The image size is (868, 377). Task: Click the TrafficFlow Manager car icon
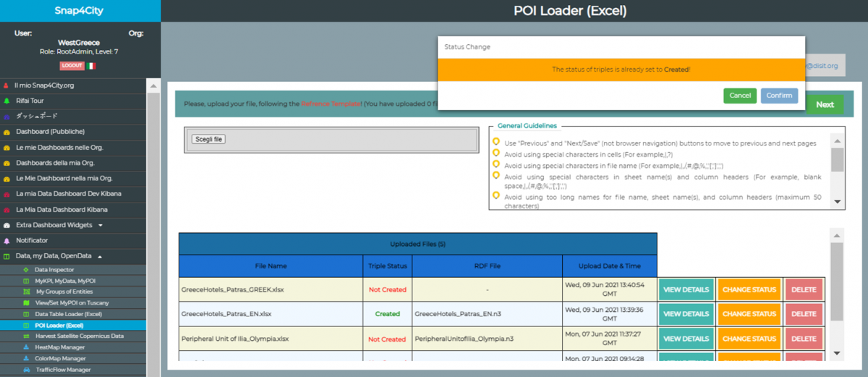coord(26,370)
